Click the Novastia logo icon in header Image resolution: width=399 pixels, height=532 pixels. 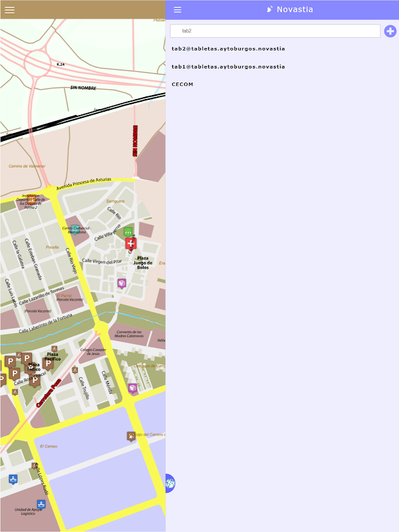pyautogui.click(x=270, y=9)
